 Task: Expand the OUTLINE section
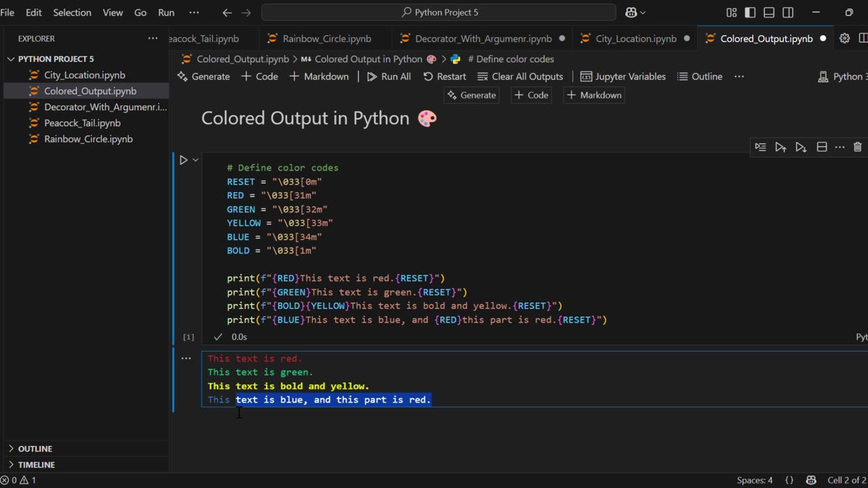pyautogui.click(x=85, y=449)
